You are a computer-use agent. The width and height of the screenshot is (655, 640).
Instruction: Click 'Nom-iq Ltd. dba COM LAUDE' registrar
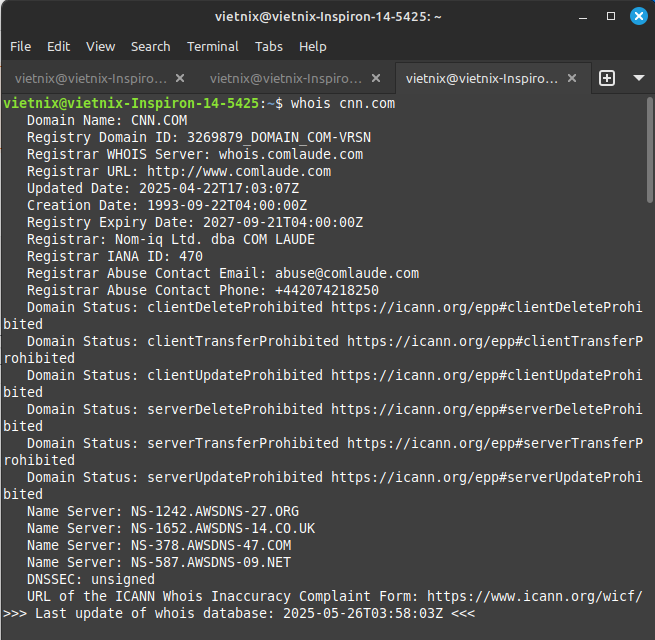pyautogui.click(x=215, y=239)
